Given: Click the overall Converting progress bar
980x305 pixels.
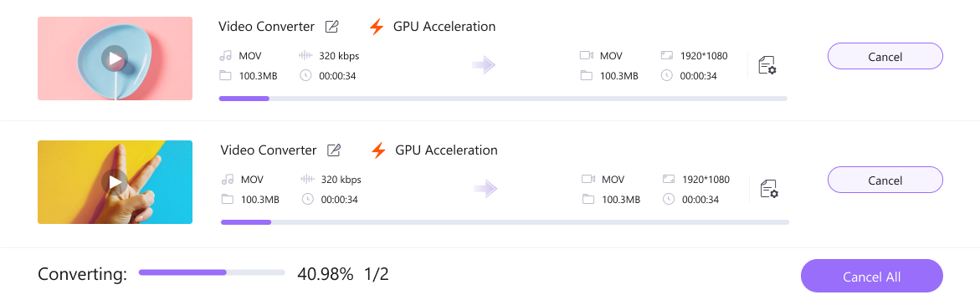Looking at the screenshot, I should 212,272.
